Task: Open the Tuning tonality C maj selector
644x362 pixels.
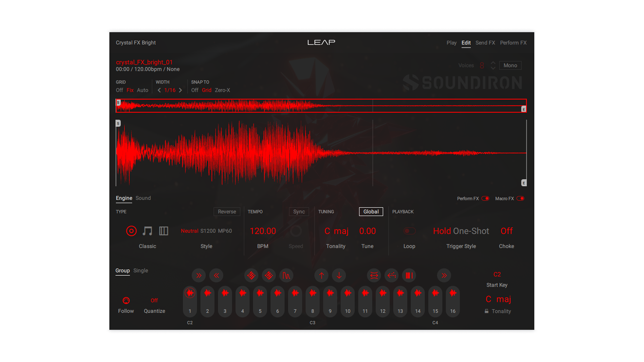Action: tap(336, 231)
